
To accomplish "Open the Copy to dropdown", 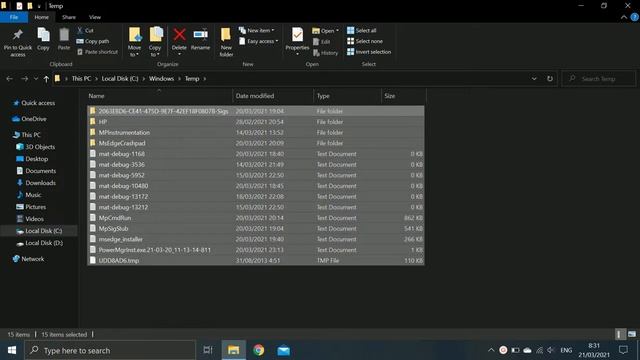I will click(x=155, y=42).
